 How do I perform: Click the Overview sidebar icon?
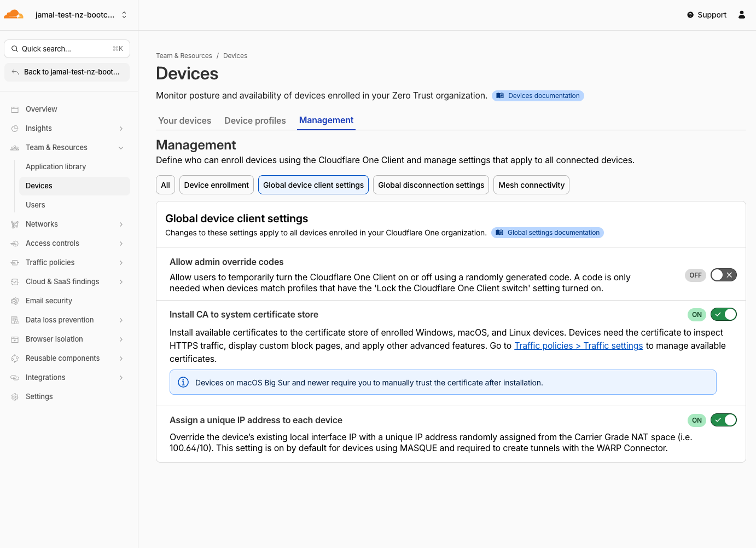[15, 109]
